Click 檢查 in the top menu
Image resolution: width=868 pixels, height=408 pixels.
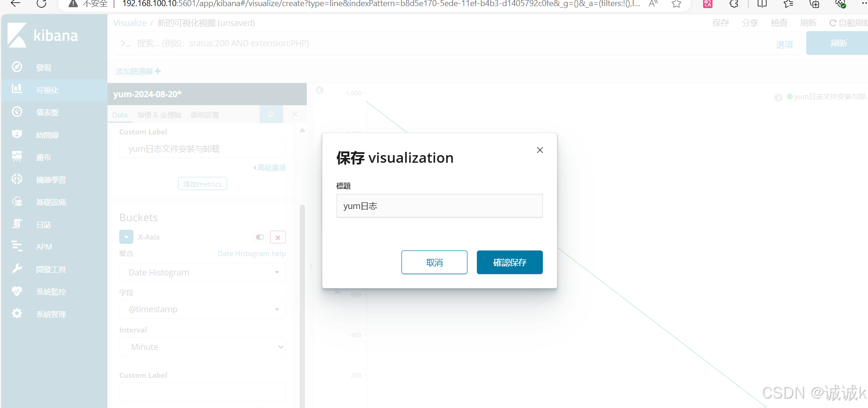[x=779, y=23]
